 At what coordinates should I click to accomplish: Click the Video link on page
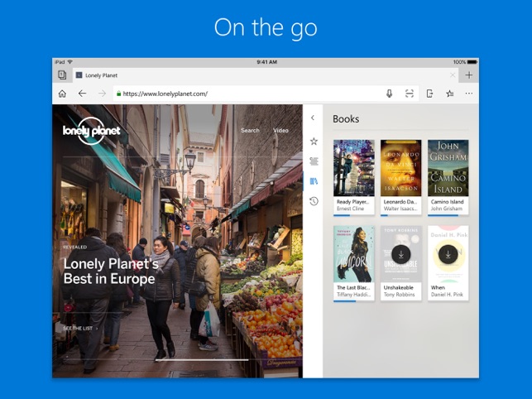(280, 131)
